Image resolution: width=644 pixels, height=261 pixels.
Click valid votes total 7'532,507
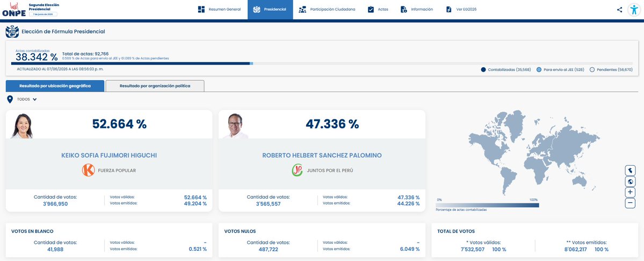click(472, 250)
